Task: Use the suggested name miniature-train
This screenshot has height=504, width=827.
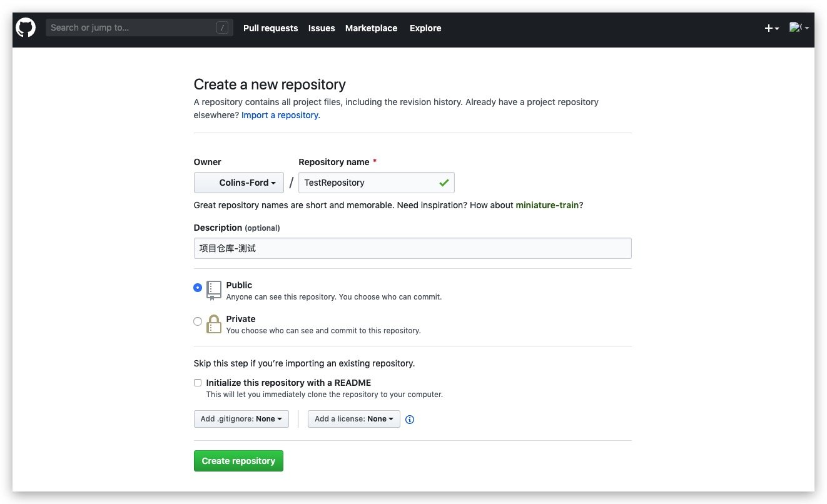Action: pyautogui.click(x=547, y=205)
